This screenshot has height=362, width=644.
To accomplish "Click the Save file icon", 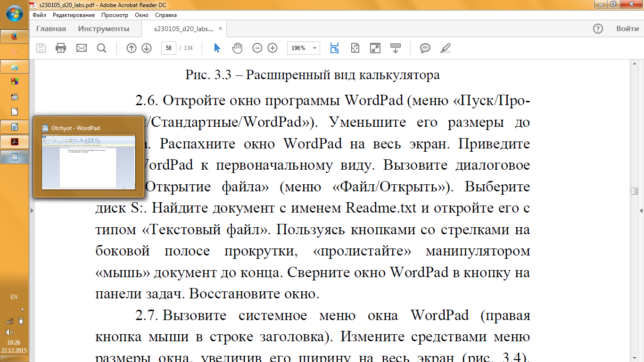I will click(x=41, y=48).
